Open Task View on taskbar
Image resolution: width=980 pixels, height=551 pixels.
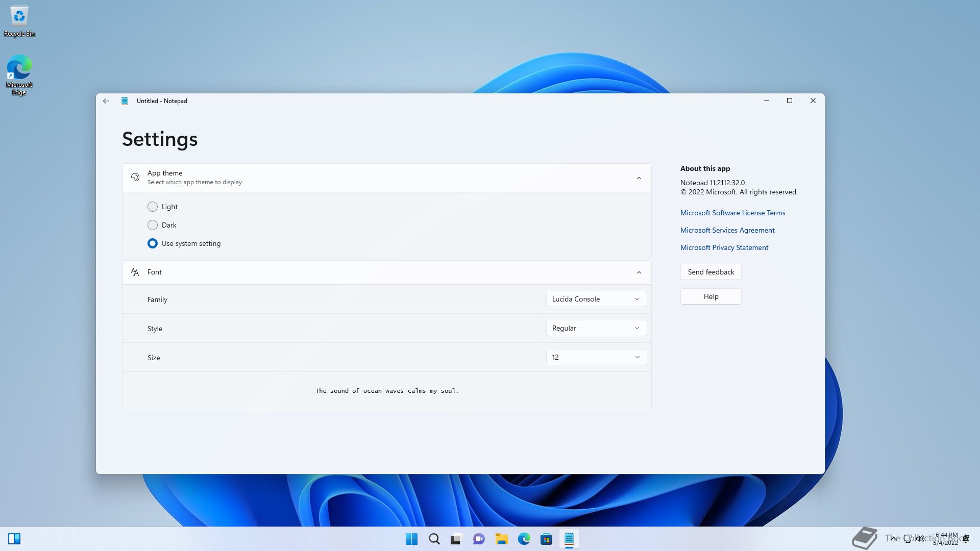[x=456, y=539]
